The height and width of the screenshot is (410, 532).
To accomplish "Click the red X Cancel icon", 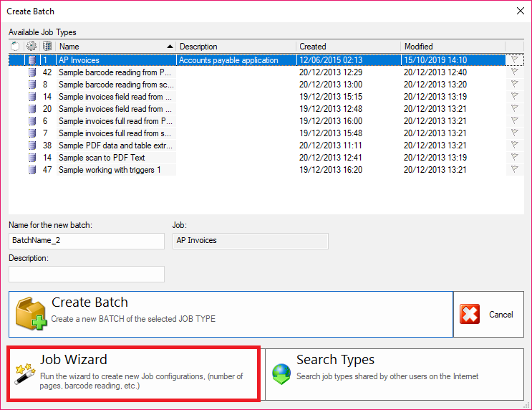I will (x=470, y=314).
